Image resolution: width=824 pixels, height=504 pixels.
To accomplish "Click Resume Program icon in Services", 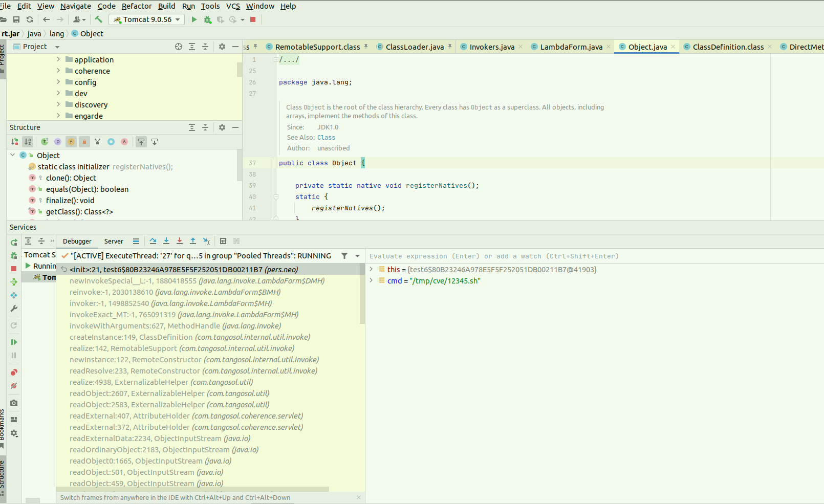I will (x=14, y=342).
